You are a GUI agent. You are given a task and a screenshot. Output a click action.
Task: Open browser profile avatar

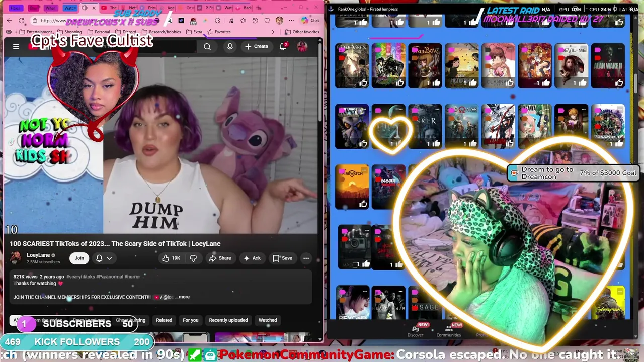(x=279, y=20)
